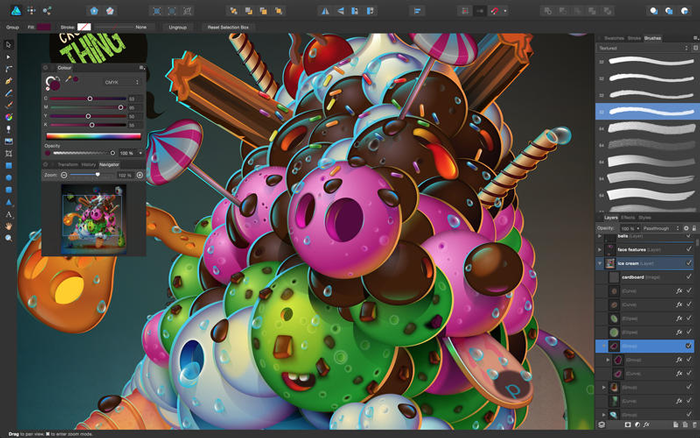Select the Pencil tool
Screen dimensions: 700x438
[x=8, y=93]
